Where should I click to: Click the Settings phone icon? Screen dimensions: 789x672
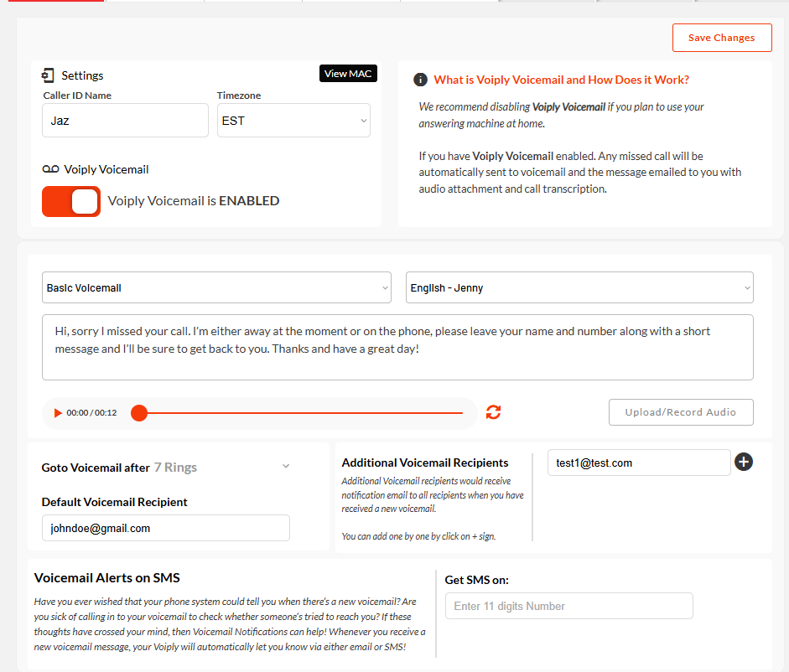pos(48,75)
